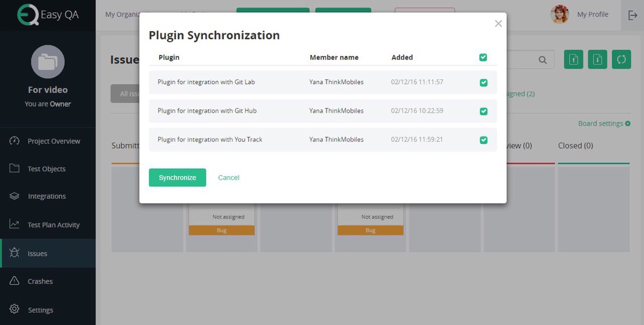Click the Plugin column header
Image resolution: width=644 pixels, height=325 pixels.
click(x=169, y=57)
